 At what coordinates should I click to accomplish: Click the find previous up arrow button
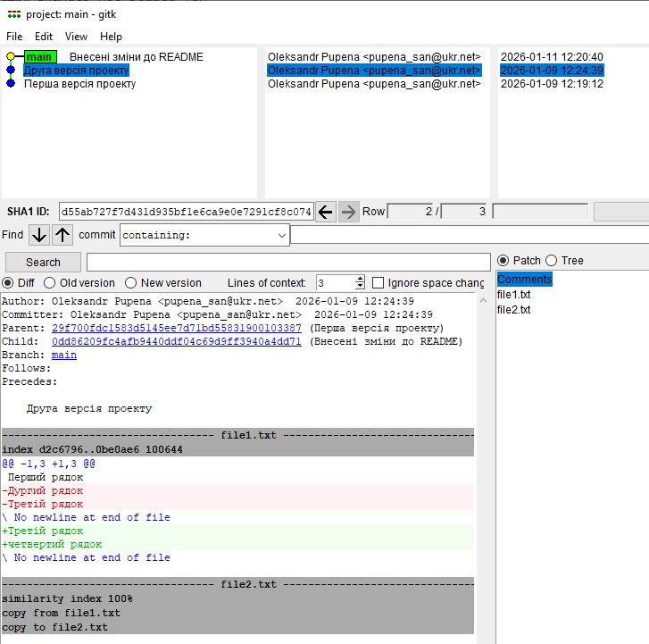point(62,235)
